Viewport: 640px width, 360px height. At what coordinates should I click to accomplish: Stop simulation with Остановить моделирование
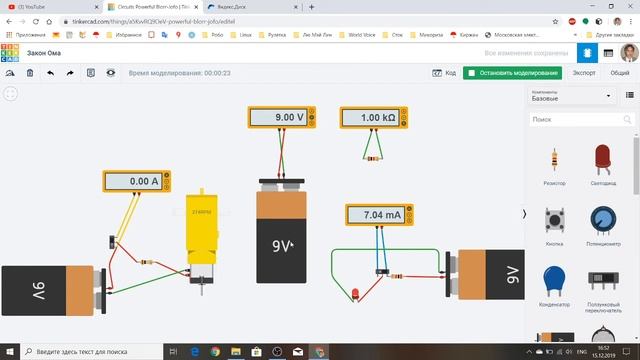pos(512,73)
